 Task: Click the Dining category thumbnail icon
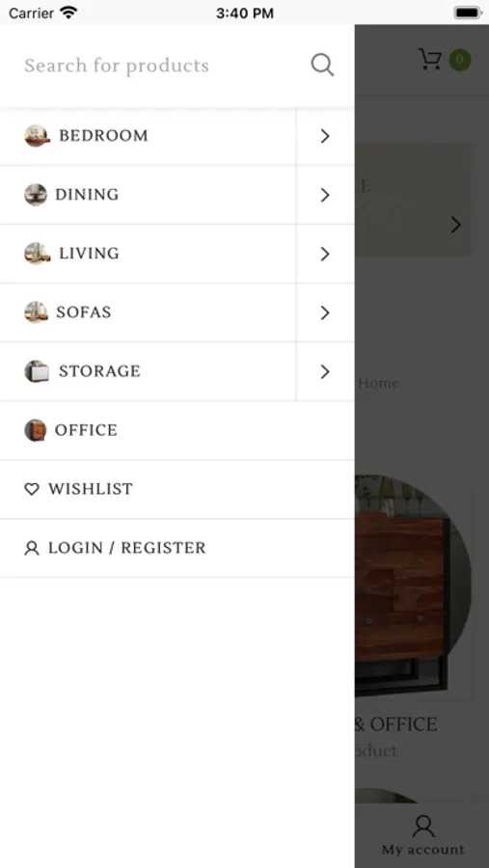(36, 194)
